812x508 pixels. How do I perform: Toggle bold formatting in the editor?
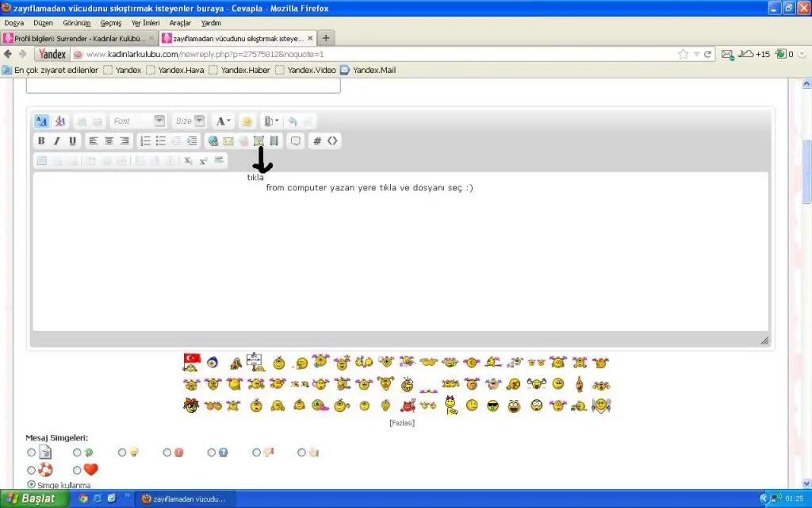pos(41,141)
